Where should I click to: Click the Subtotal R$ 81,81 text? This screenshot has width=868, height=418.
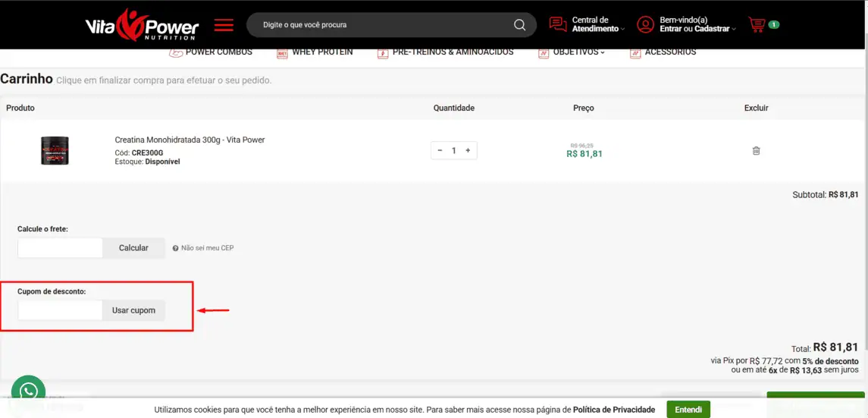coord(826,195)
